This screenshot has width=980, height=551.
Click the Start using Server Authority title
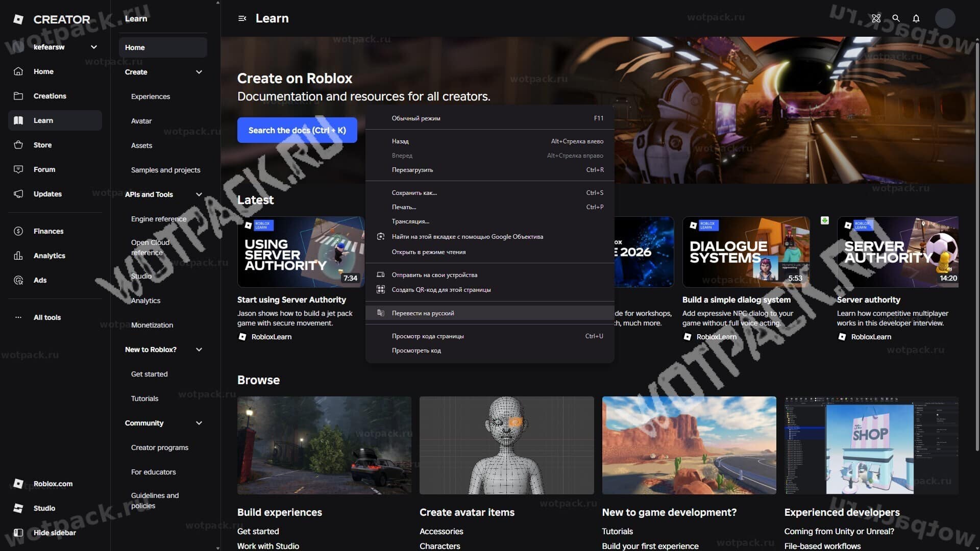(291, 300)
